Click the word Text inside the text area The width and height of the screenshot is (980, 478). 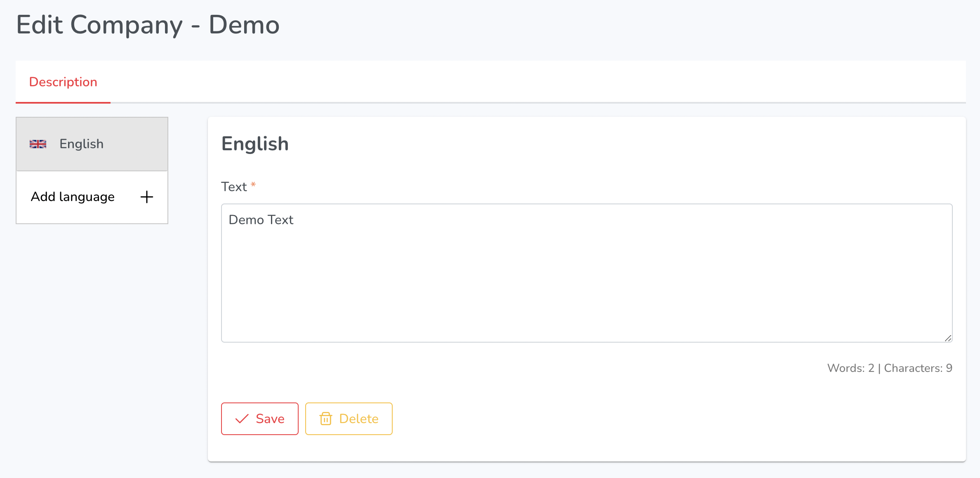[281, 220]
